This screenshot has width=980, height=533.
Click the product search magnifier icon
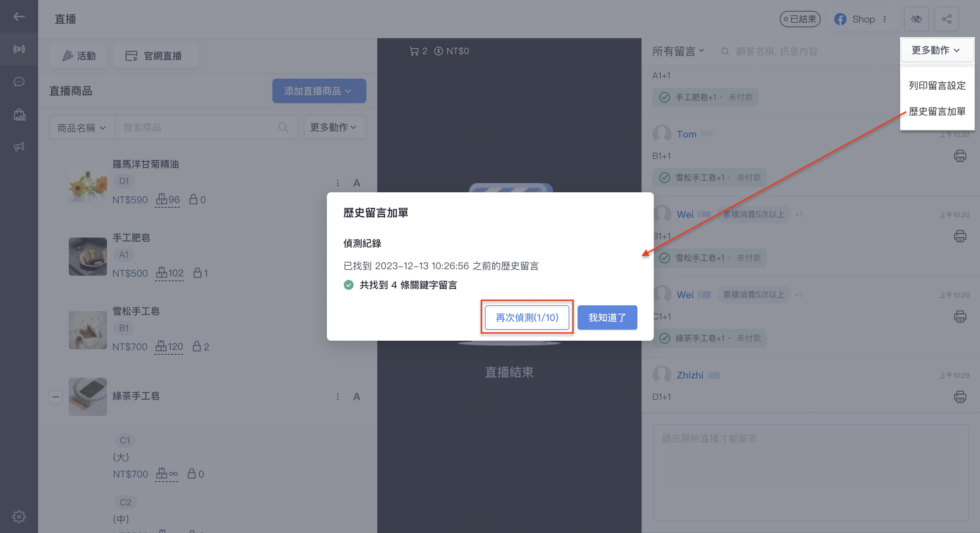pos(283,127)
